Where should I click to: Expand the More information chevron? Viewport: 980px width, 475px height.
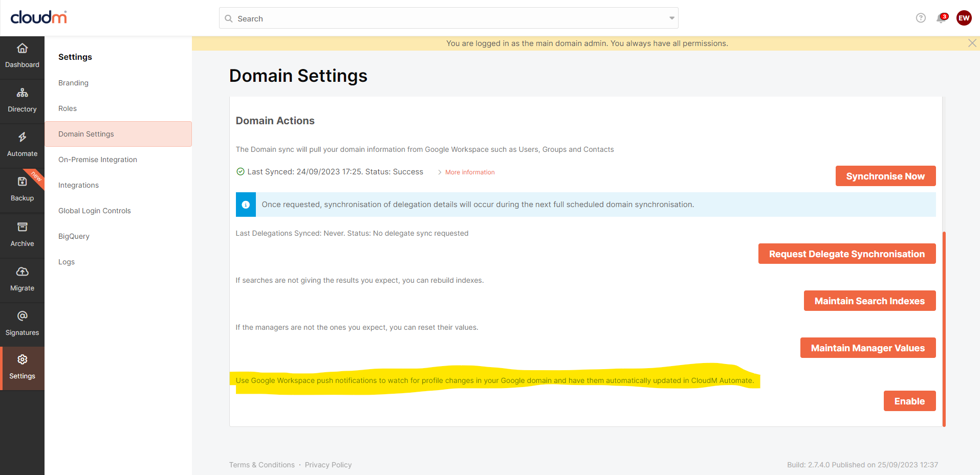click(x=440, y=172)
